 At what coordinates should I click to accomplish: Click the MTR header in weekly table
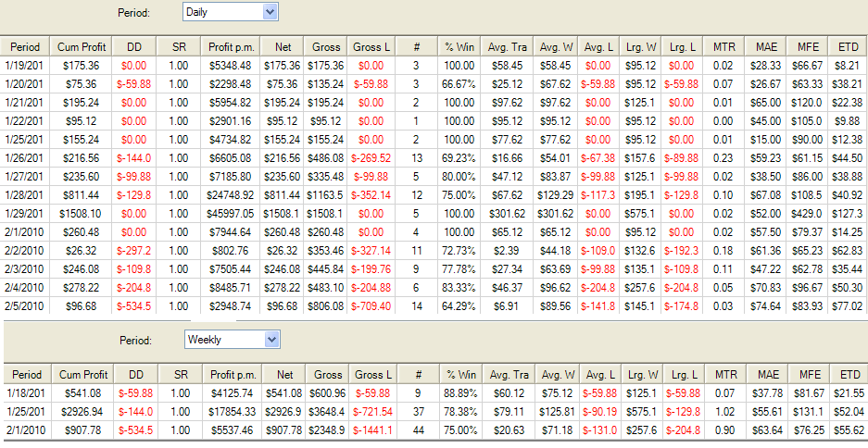pyautogui.click(x=725, y=375)
